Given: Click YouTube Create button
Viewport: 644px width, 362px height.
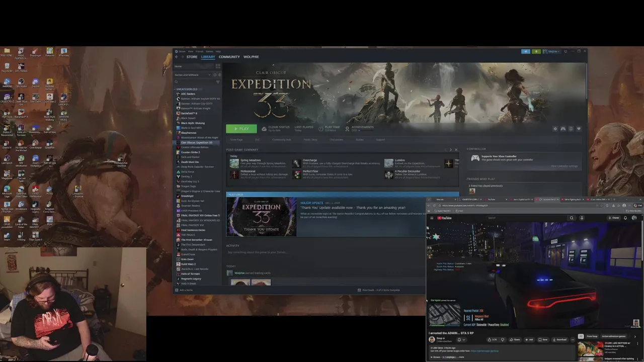Looking at the screenshot, I should (x=614, y=218).
